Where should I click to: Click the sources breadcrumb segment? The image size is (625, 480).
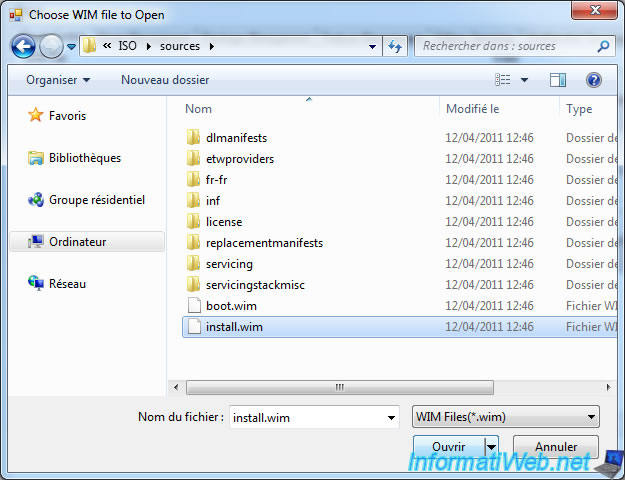pyautogui.click(x=180, y=46)
